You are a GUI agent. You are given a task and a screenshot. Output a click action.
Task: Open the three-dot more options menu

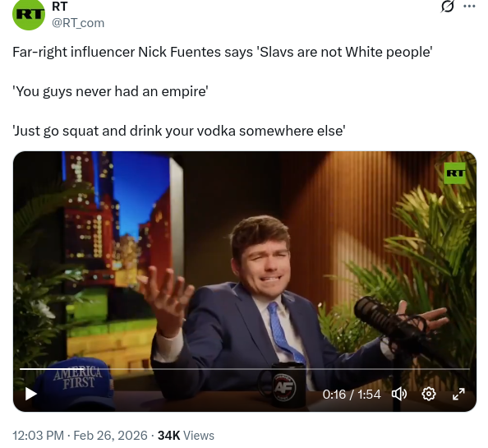pos(469,6)
